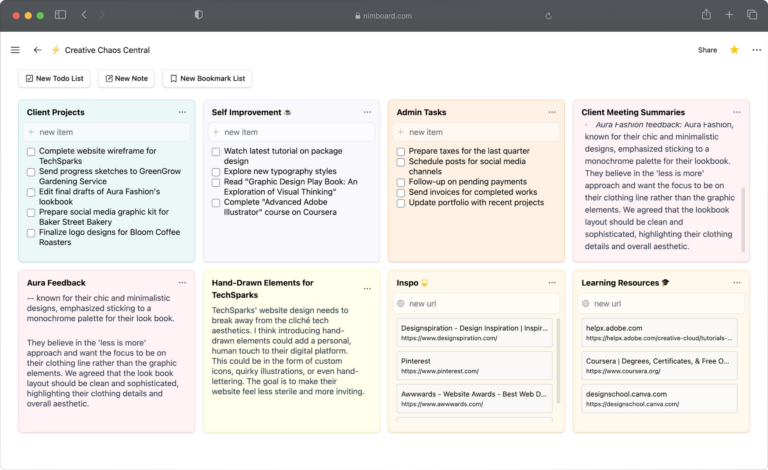The image size is (768, 470).
Task: Tick 'Prepare taxes for the last quarter'
Action: [401, 151]
